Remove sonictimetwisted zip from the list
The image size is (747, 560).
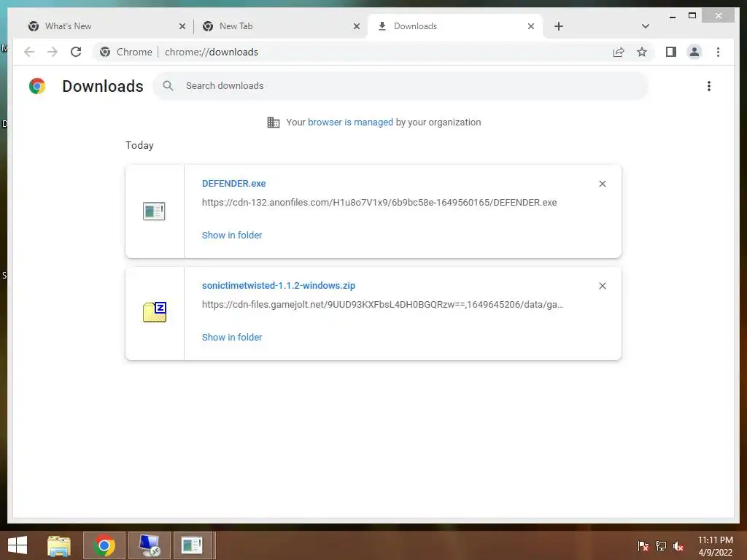[x=602, y=286]
